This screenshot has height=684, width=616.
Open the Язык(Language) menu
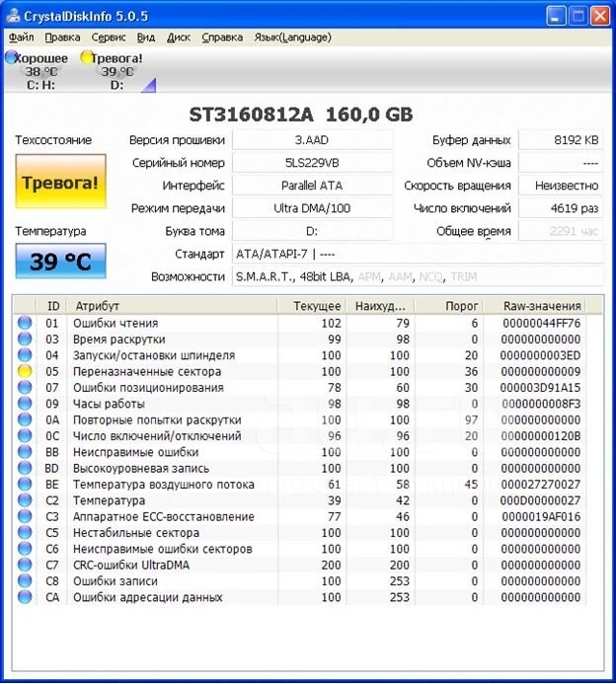click(x=293, y=38)
